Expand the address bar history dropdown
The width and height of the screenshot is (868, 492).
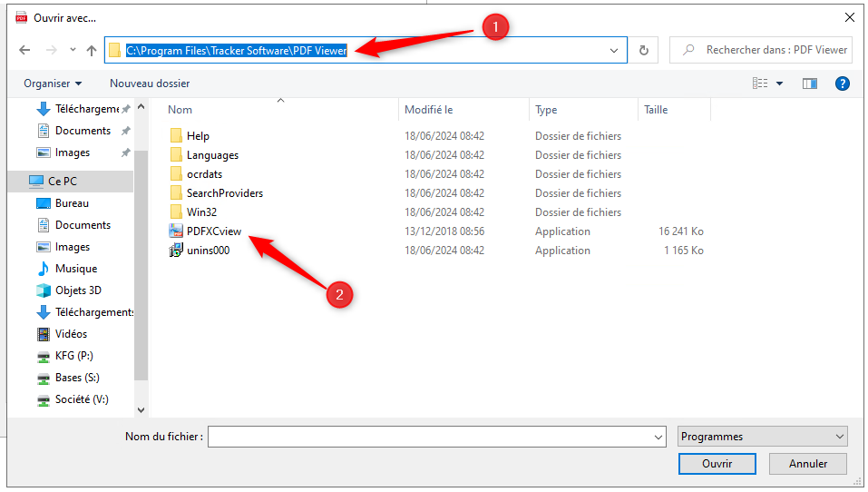tap(615, 51)
